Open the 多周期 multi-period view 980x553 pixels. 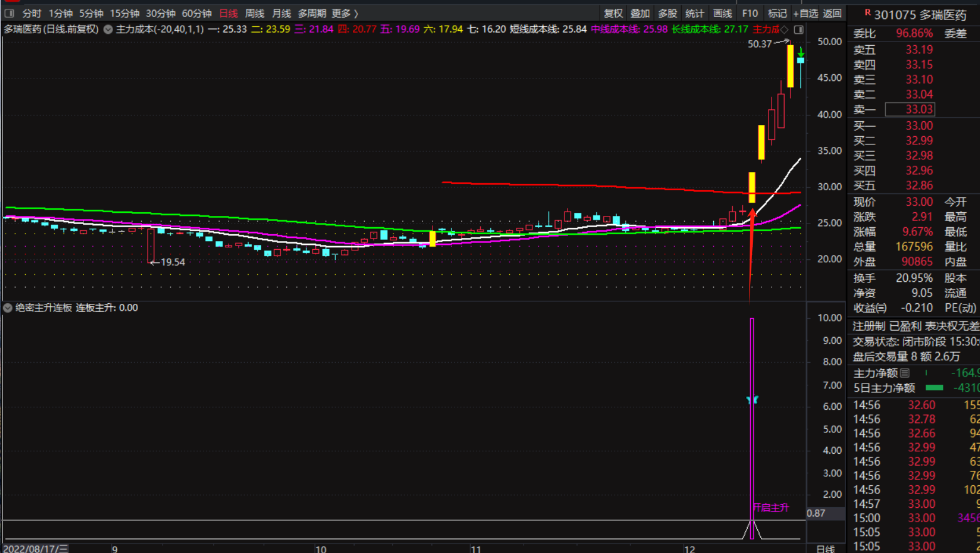[311, 13]
